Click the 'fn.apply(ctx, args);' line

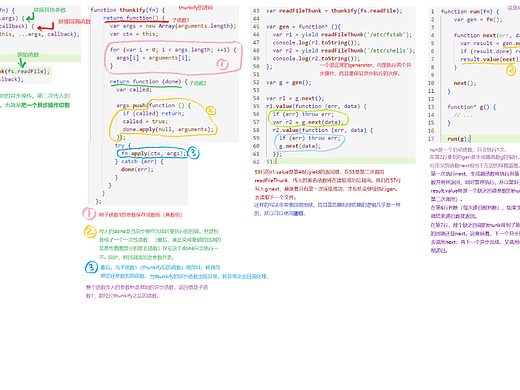[x=153, y=153]
